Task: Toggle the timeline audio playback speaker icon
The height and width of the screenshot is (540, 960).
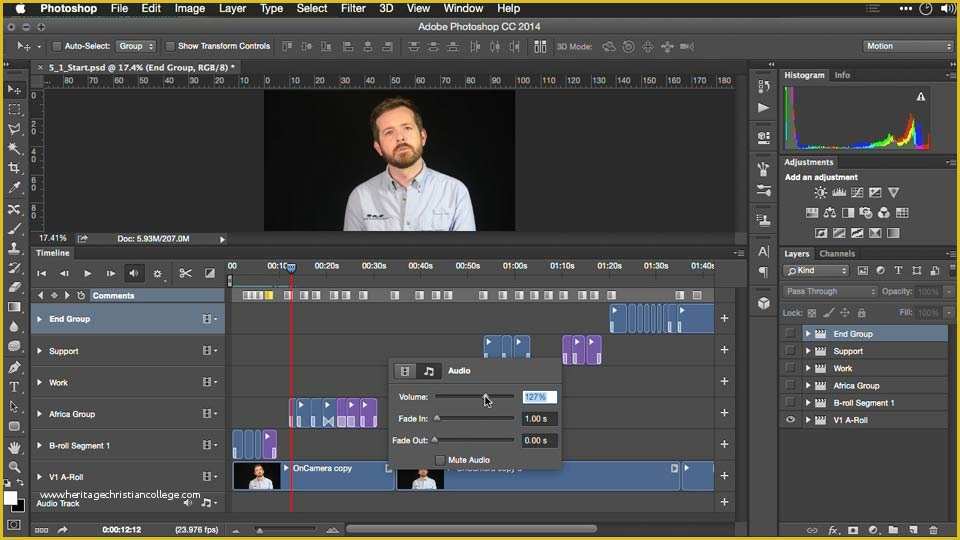Action: (134, 273)
